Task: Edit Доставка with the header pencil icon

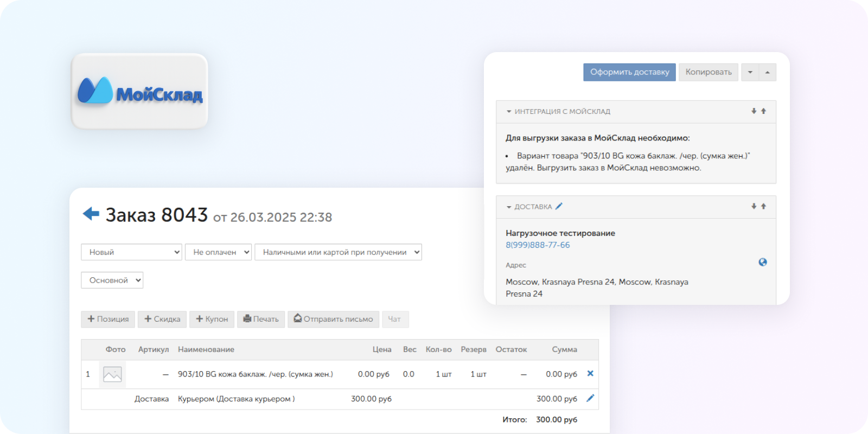Action: [x=559, y=206]
